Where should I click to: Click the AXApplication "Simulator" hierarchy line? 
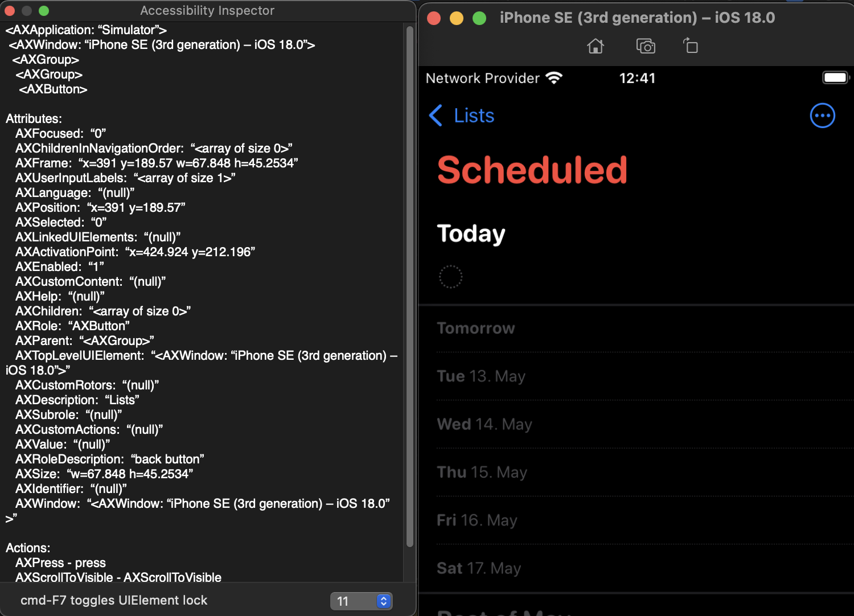(86, 30)
